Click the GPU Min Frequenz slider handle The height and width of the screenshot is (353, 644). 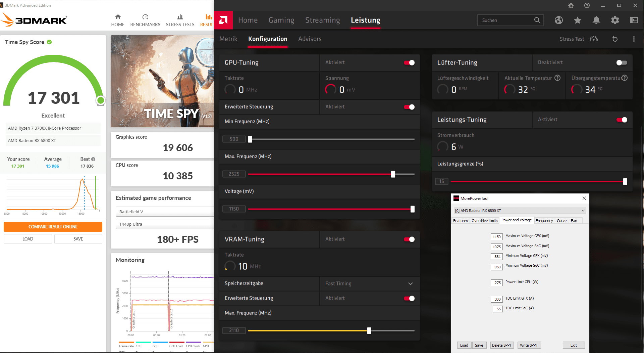(x=250, y=139)
